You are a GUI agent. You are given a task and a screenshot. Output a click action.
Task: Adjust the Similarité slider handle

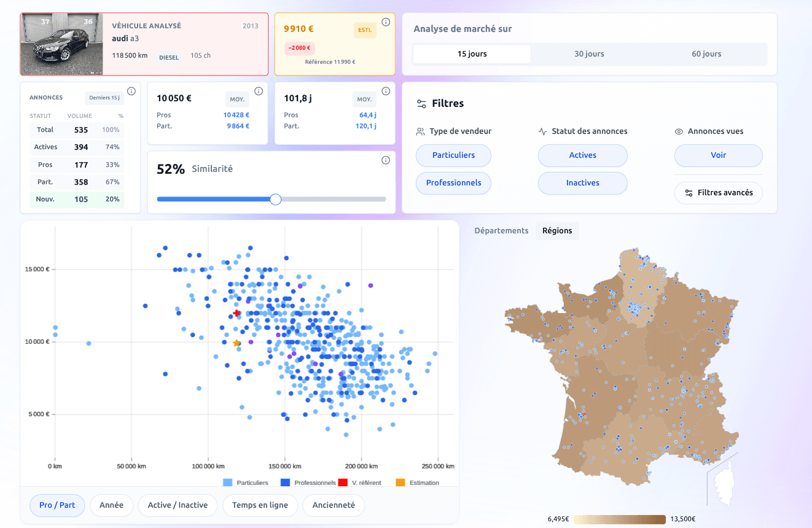point(275,199)
